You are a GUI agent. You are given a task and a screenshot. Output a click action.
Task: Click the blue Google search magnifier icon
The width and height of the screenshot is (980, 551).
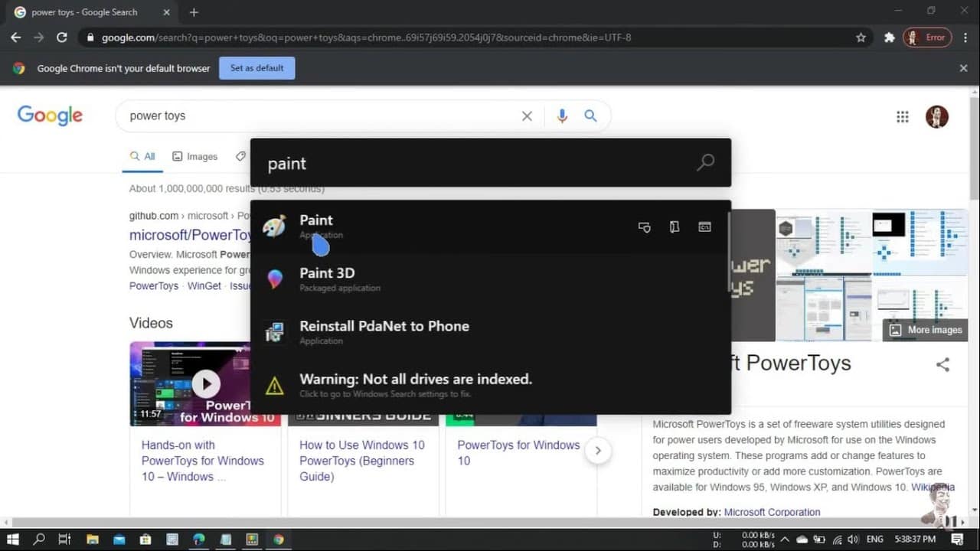590,116
